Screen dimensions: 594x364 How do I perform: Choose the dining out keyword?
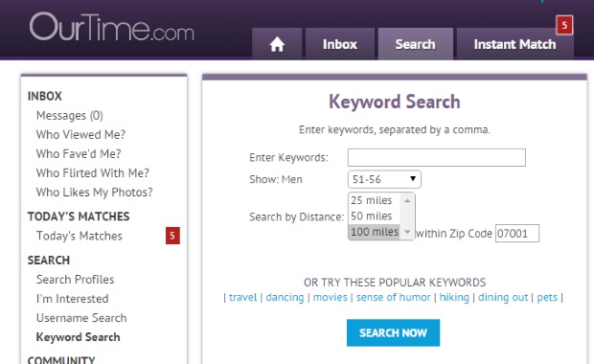[503, 297]
